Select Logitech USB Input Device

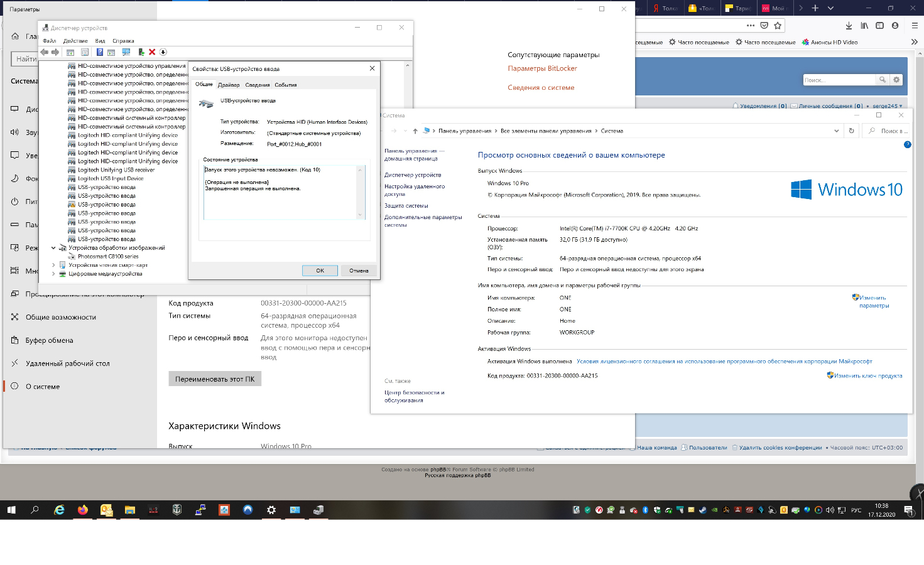point(106,179)
